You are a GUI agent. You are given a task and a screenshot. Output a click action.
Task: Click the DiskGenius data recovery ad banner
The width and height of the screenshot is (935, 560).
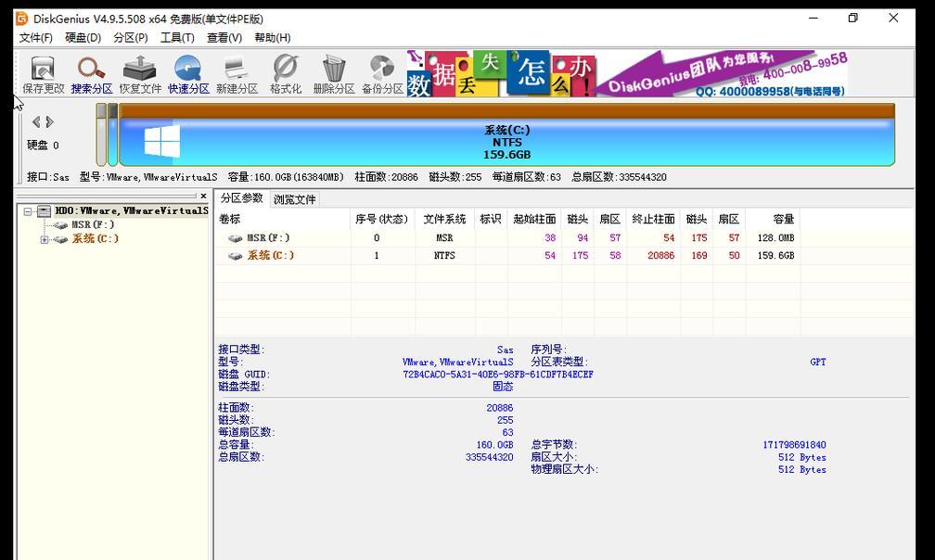(627, 73)
